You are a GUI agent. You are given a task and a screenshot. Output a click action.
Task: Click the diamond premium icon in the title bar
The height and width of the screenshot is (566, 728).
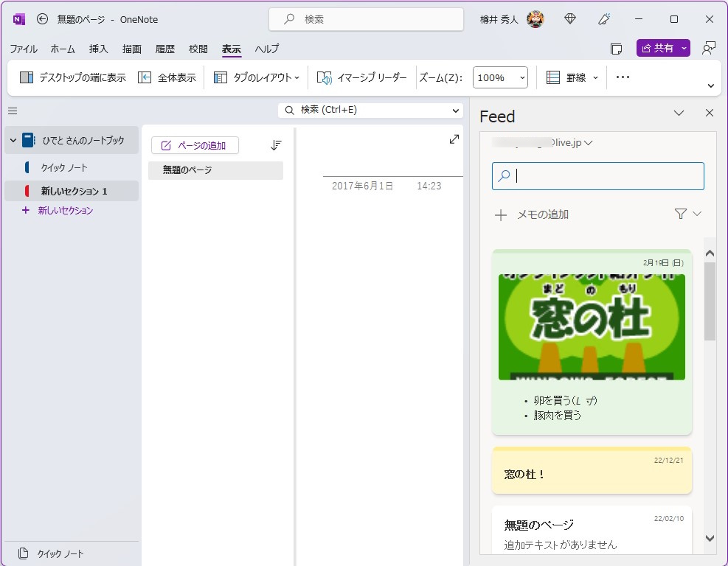click(x=569, y=19)
